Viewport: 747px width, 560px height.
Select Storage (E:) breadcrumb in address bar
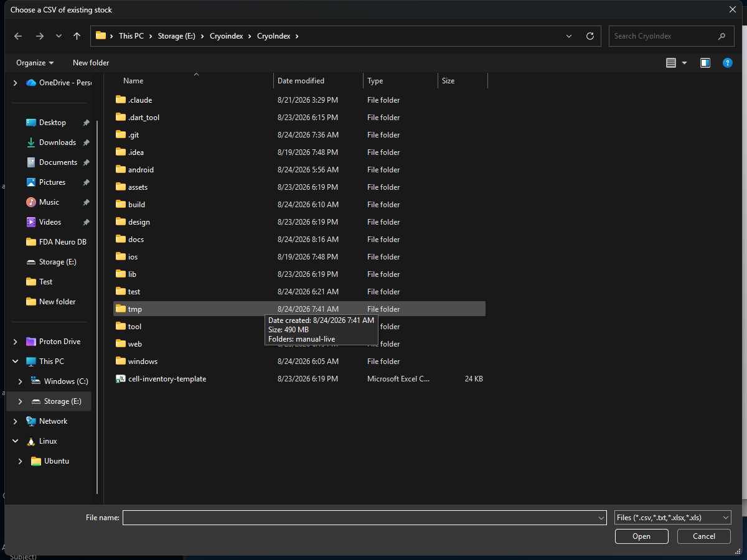point(177,36)
